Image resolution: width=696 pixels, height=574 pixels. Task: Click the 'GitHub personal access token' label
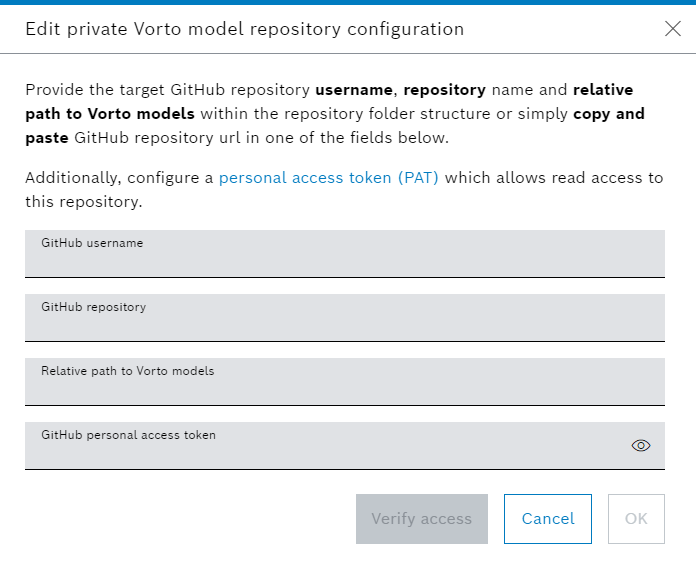[x=129, y=435]
